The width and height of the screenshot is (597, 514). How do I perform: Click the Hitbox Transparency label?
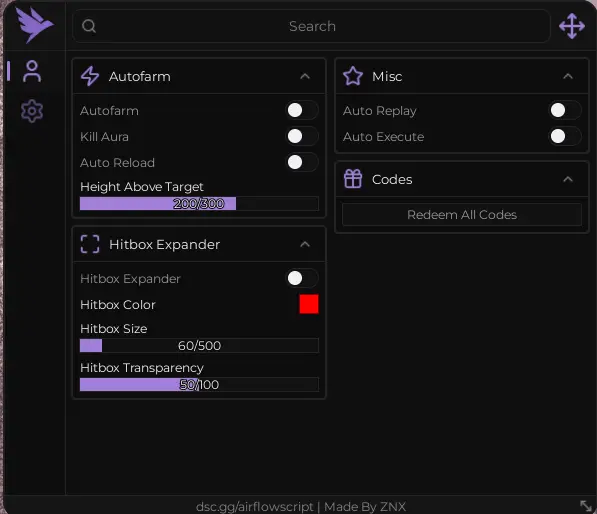tap(142, 368)
